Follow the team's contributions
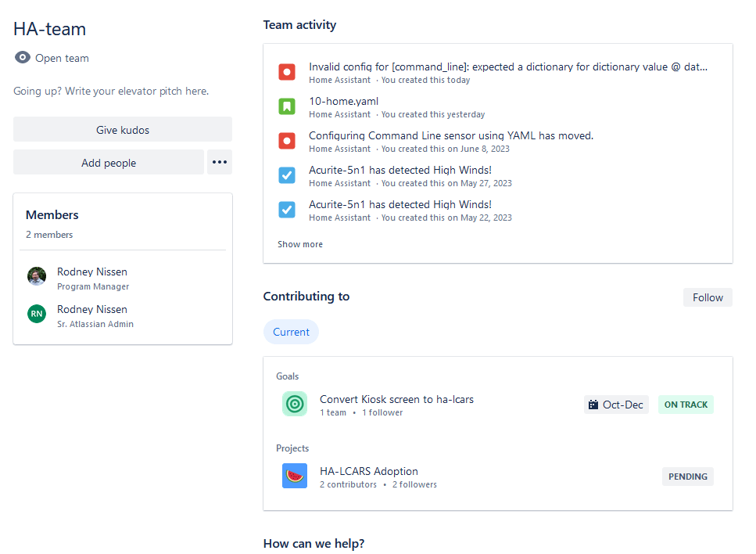 708,297
